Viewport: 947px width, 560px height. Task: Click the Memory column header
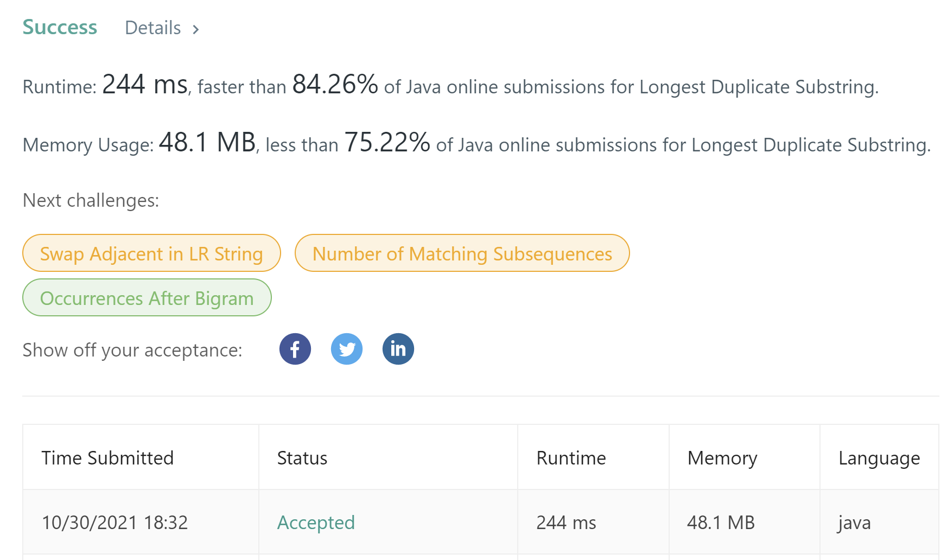click(722, 458)
